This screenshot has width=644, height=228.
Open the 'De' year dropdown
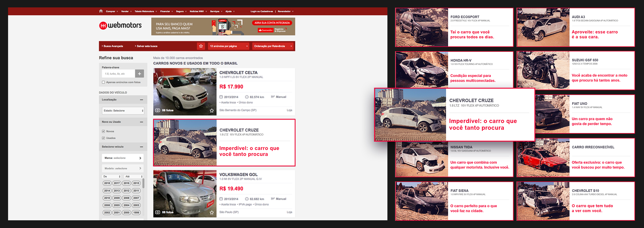(x=112, y=176)
